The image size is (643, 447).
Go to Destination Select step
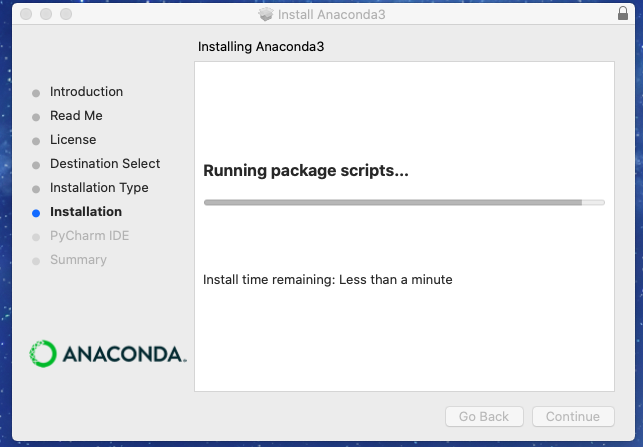(105, 164)
